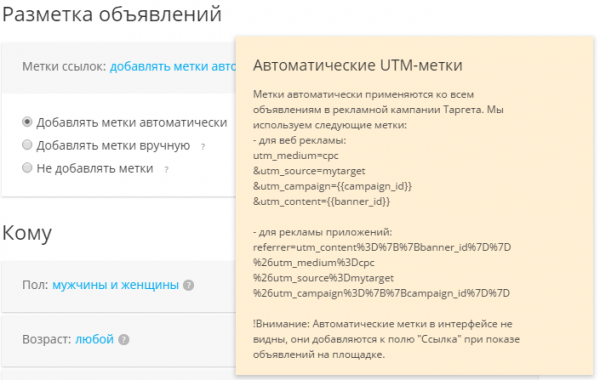Screen dimensions: 600x380
Task: Click the 'Возраст:' label
Action: pyautogui.click(x=46, y=339)
